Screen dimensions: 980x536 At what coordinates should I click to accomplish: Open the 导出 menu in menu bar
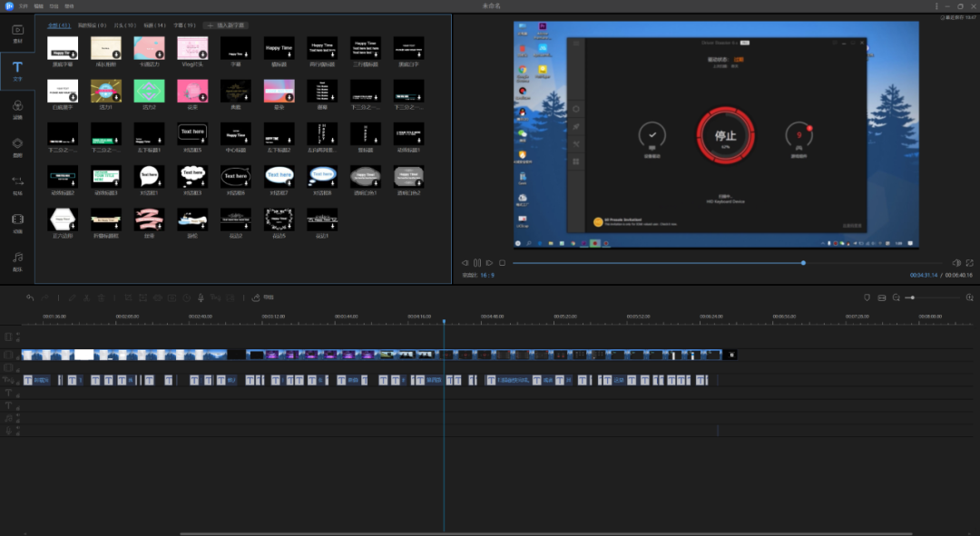click(x=54, y=5)
